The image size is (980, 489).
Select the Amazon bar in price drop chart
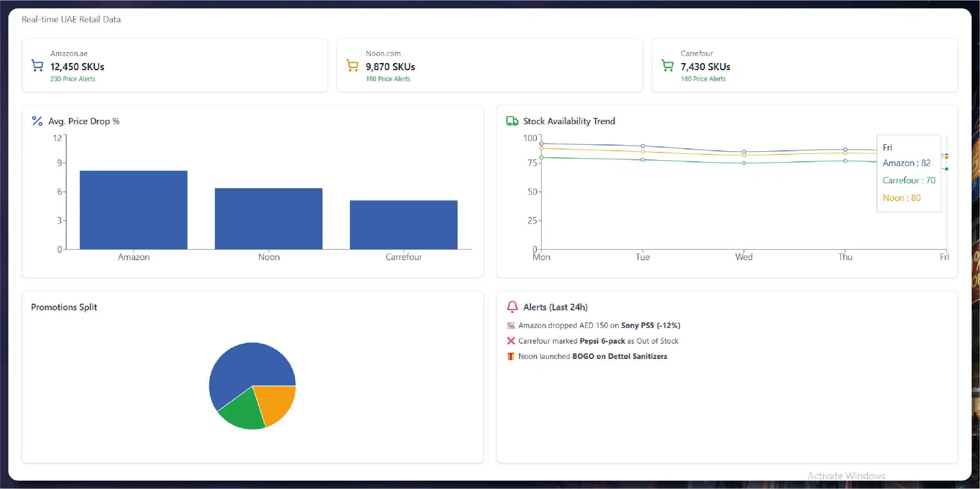[133, 210]
